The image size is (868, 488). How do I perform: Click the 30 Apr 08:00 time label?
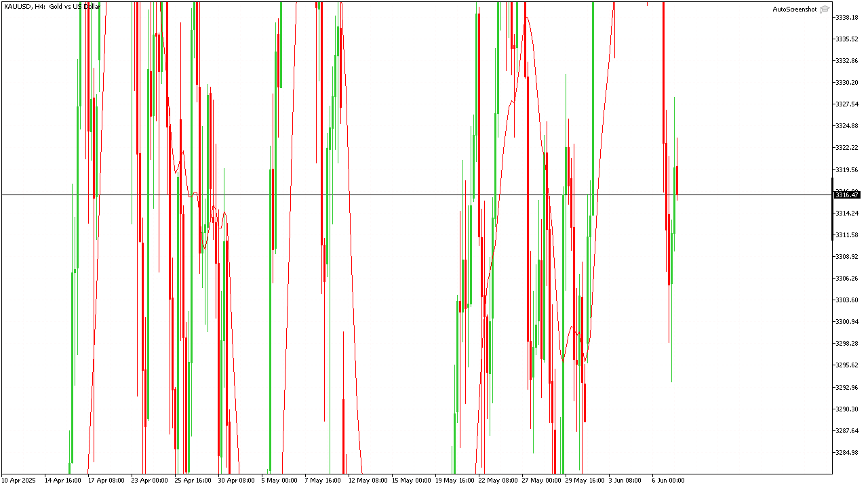pos(236,480)
